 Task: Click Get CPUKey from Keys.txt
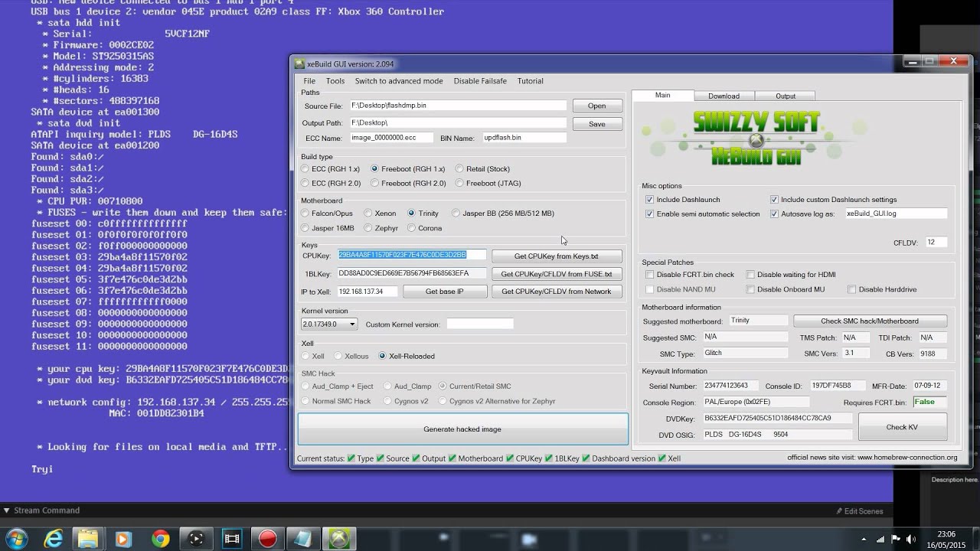pyautogui.click(x=557, y=256)
